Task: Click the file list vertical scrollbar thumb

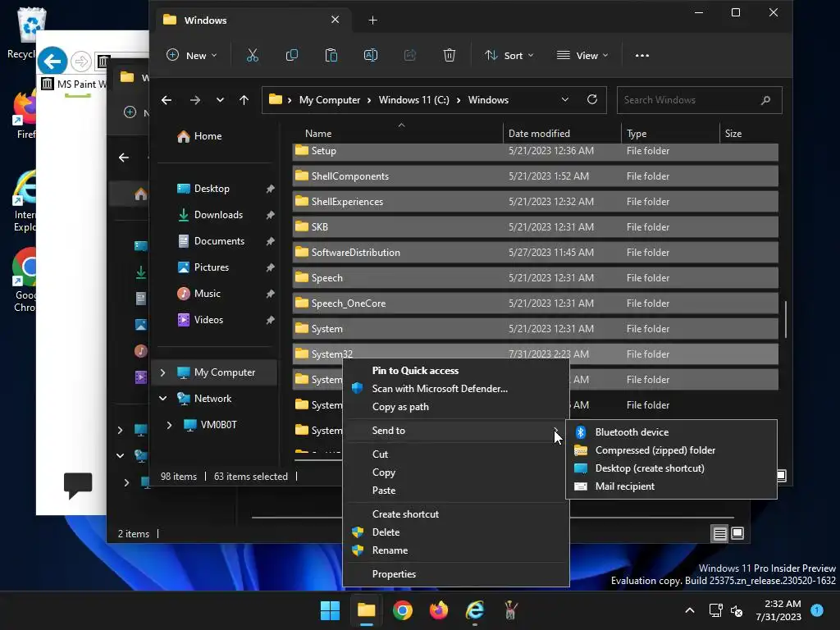Action: click(785, 319)
